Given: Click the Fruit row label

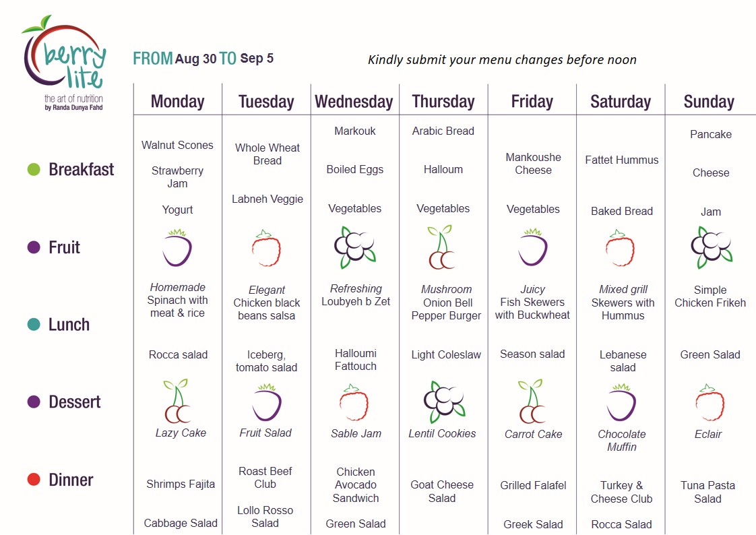Looking at the screenshot, I should (64, 247).
